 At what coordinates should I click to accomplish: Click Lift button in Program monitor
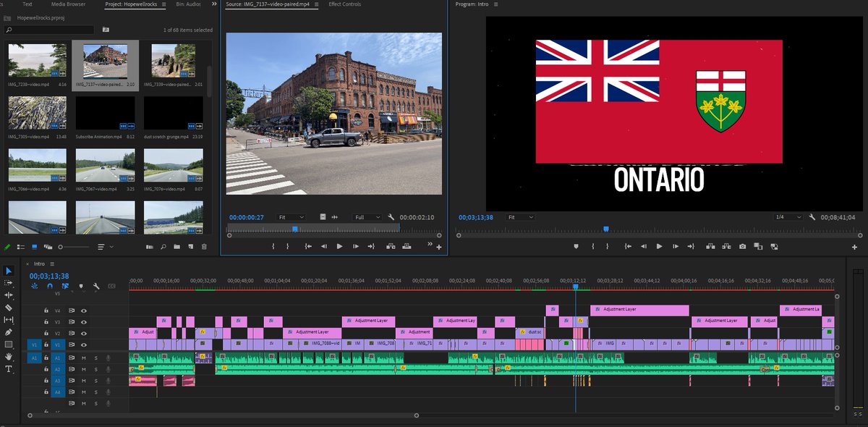pyautogui.click(x=710, y=246)
